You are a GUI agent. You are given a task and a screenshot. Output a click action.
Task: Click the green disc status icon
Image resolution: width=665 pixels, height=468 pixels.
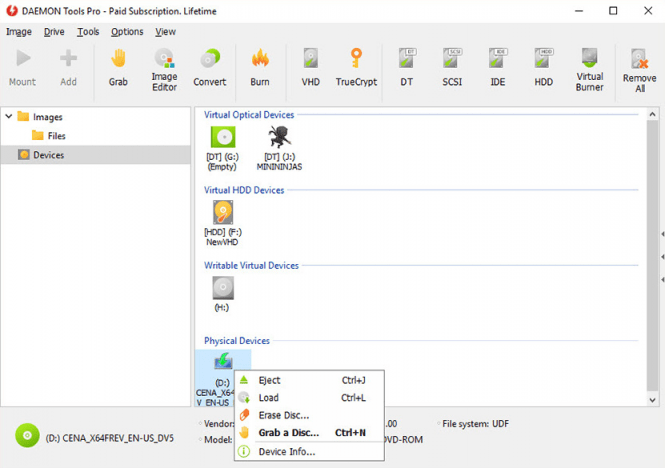point(27,436)
